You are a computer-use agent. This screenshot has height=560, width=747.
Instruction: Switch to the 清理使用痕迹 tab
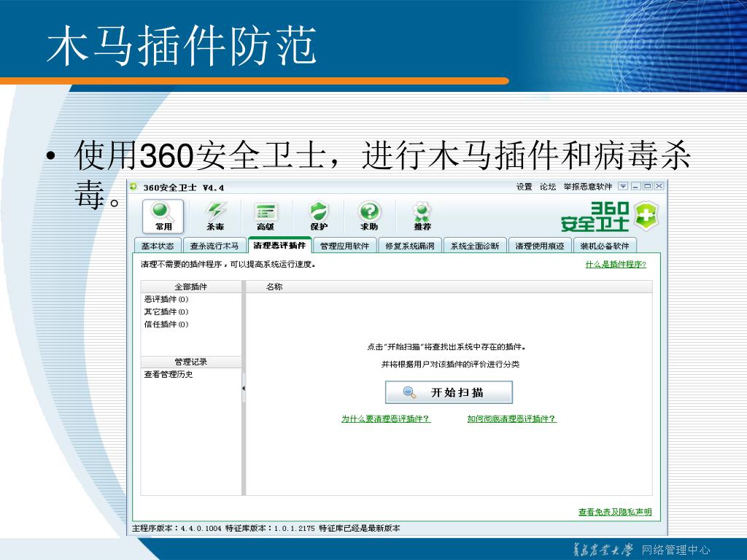[x=540, y=246]
